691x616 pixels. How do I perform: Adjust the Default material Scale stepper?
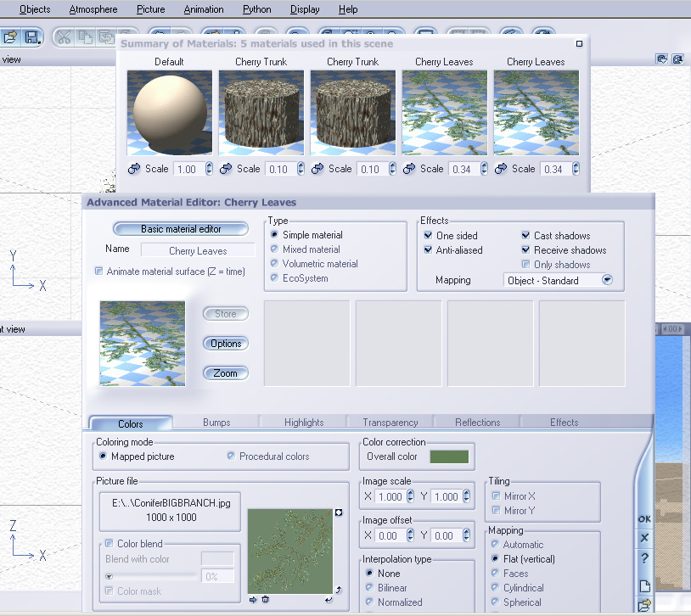tap(210, 169)
